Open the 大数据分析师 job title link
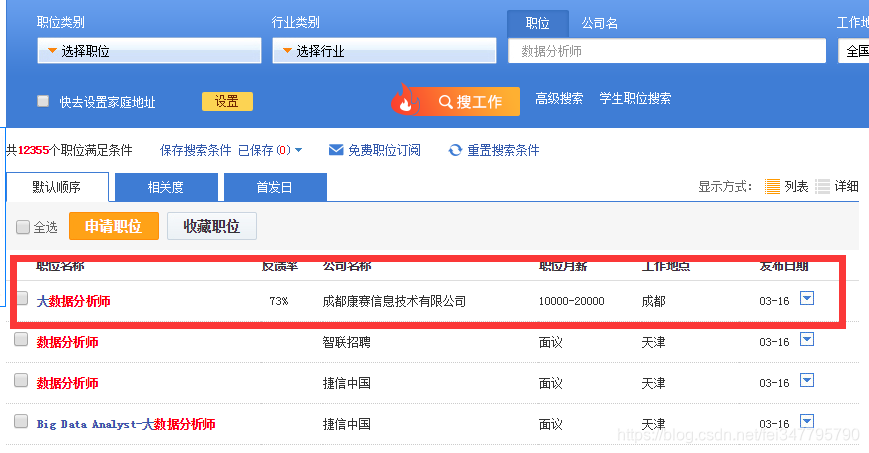 pos(74,301)
